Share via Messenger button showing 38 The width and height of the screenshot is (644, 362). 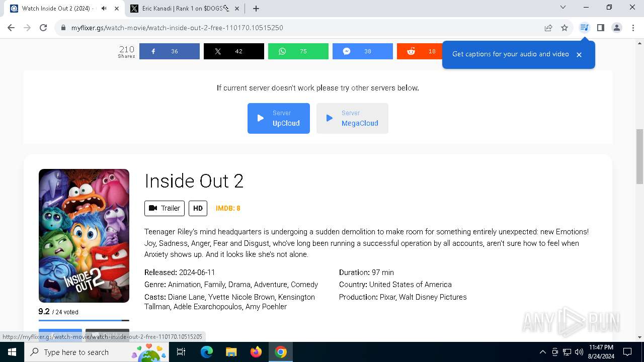pos(363,51)
